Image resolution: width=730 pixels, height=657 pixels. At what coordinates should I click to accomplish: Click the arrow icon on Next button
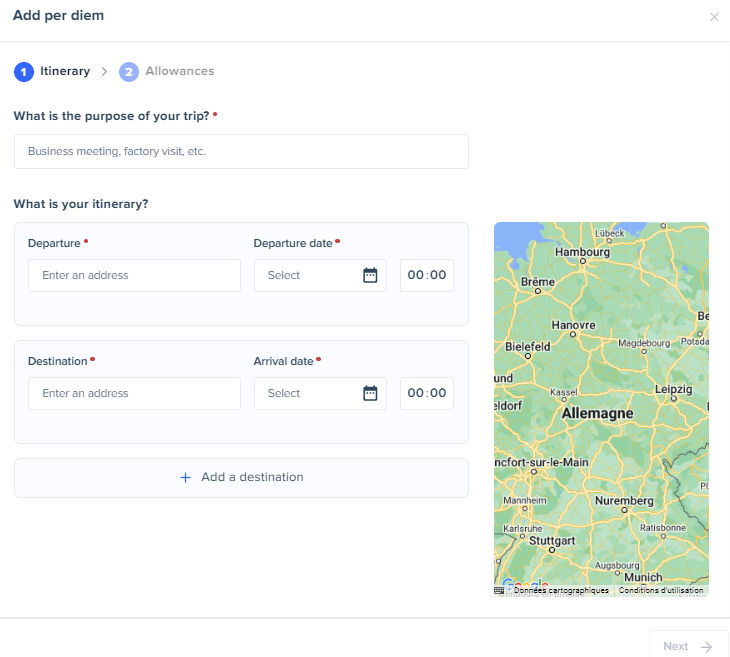[x=707, y=646]
